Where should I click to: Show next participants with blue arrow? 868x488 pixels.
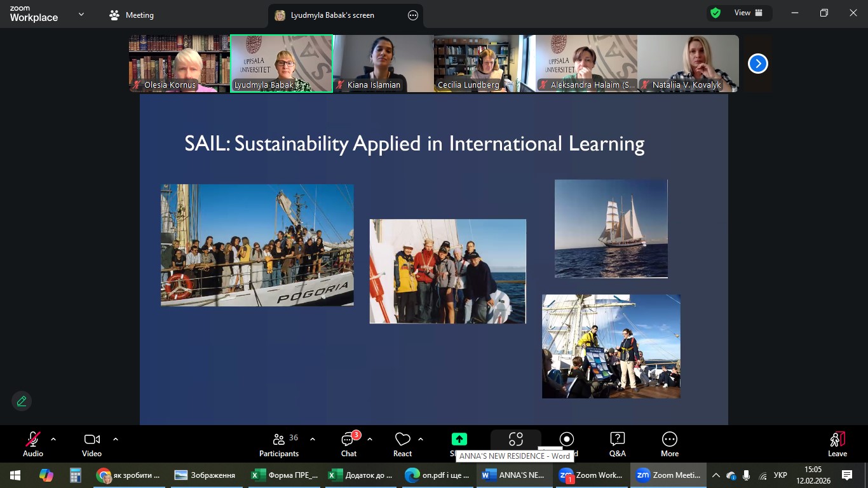(757, 64)
